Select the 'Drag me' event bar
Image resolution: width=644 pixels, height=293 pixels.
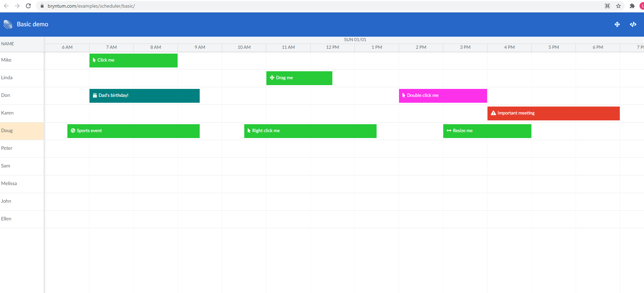click(x=299, y=78)
